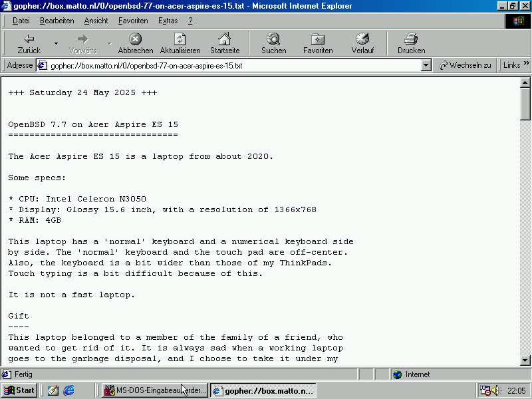Click the sentence 'The Acer Aspire ES 15 is a laptop from about 2020.'
532x399 pixels.
(x=141, y=156)
